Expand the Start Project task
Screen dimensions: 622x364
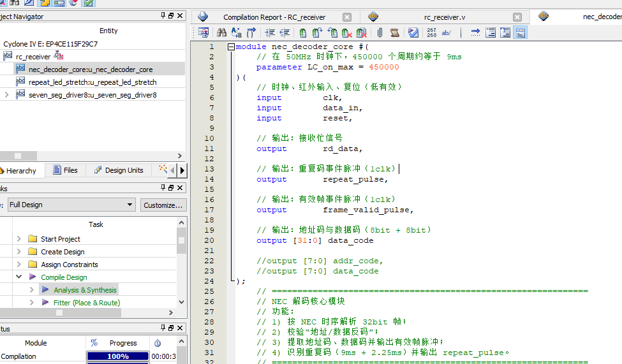tap(19, 238)
